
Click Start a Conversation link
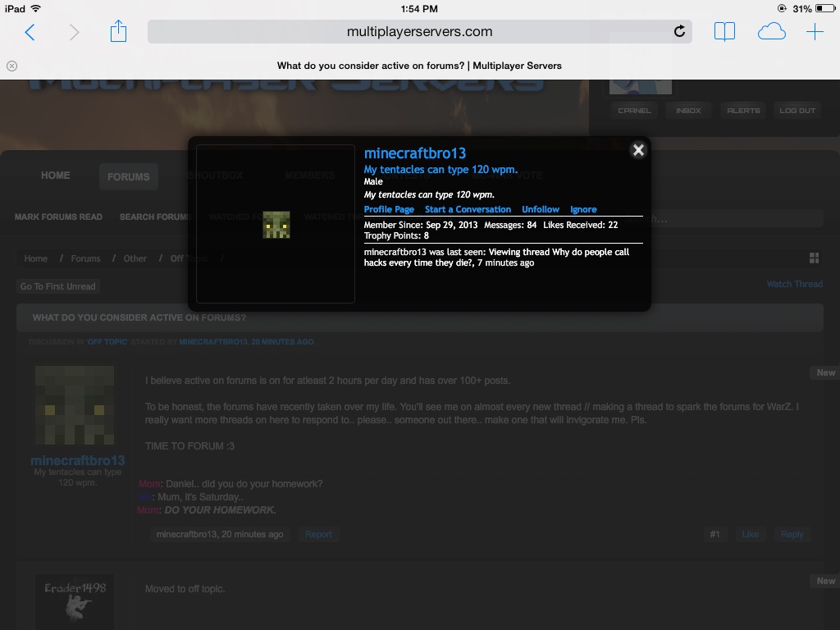pos(468,209)
